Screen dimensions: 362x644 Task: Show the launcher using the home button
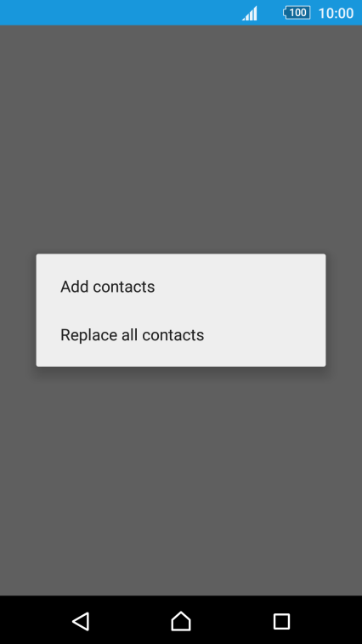point(181,620)
